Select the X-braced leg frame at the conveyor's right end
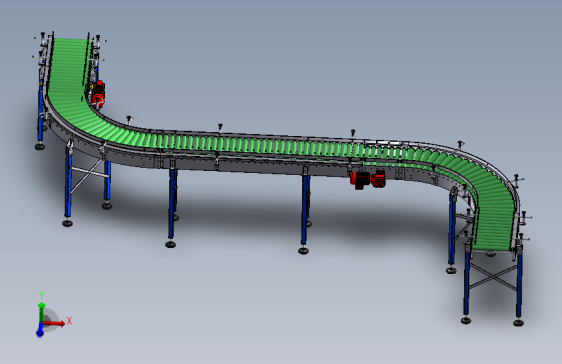The width and height of the screenshot is (562, 364). pyautogui.click(x=493, y=282)
